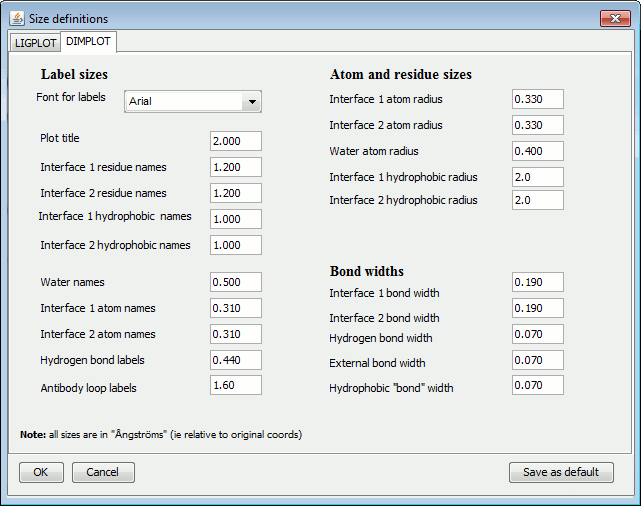
Task: Click Interface 1 atom radius field
Action: tap(538, 99)
